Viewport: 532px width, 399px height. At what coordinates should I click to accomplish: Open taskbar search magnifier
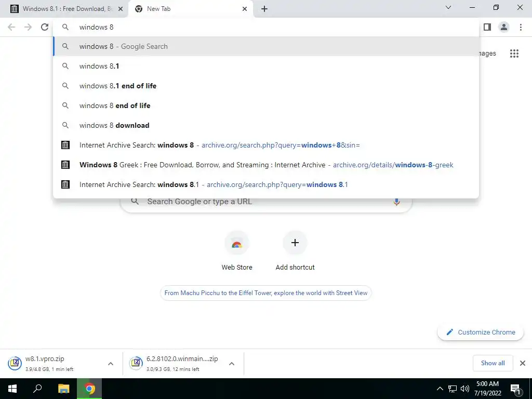click(x=37, y=389)
